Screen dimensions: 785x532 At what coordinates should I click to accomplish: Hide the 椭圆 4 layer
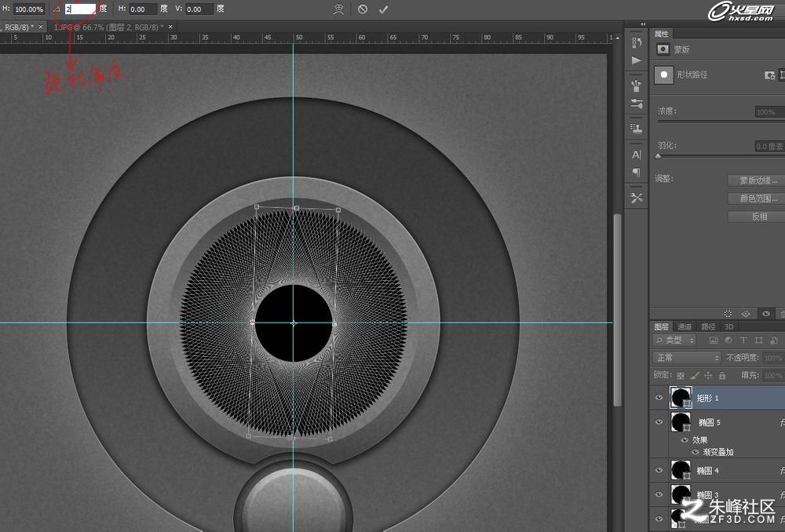pyautogui.click(x=659, y=471)
